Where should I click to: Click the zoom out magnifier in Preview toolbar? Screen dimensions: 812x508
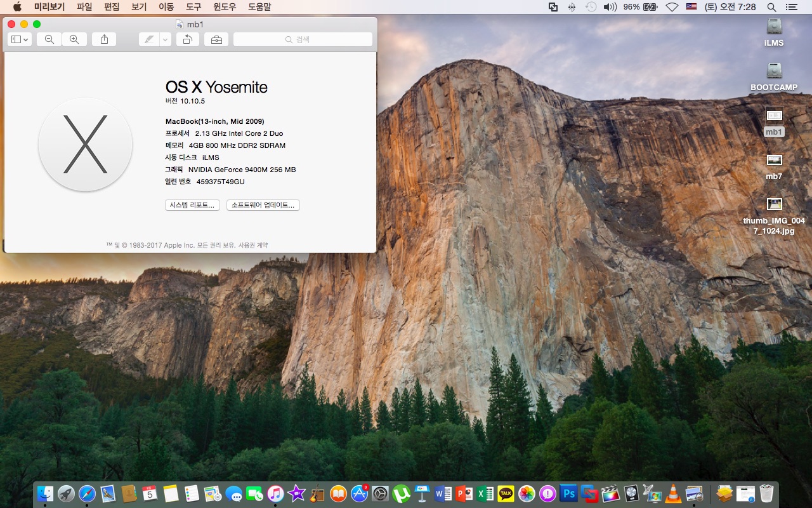coord(49,39)
